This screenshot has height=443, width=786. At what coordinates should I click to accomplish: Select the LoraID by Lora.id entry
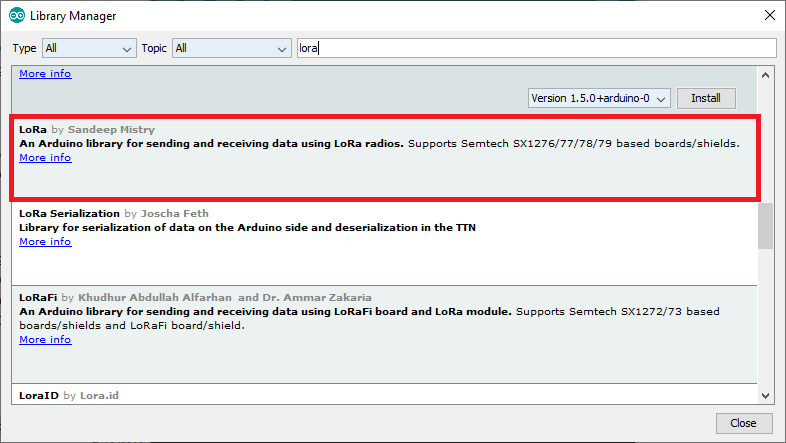[380, 395]
